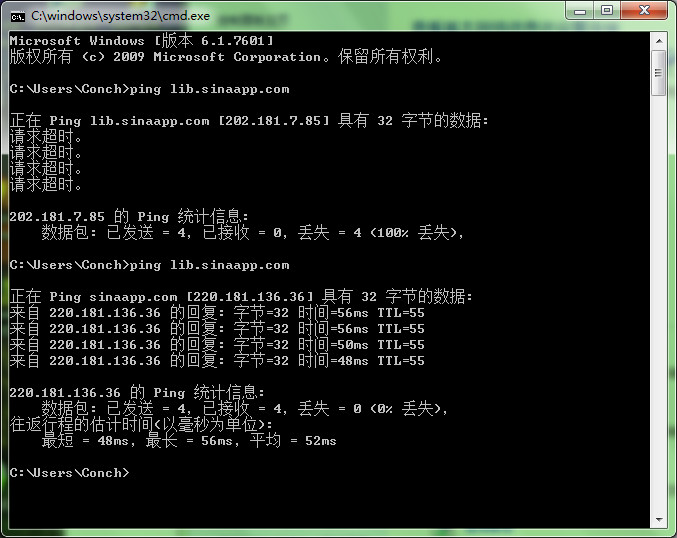
Task: Click the first reply line with 时间=56ms
Action: click(217, 312)
